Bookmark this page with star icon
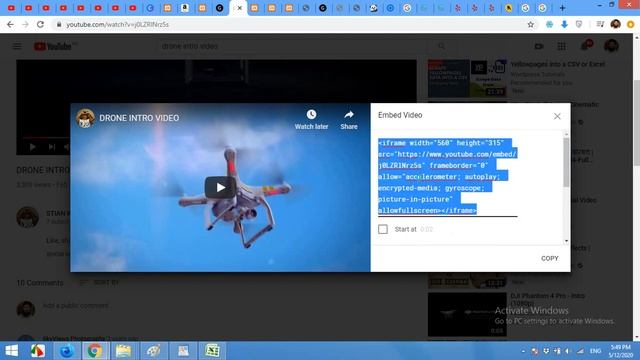The height and width of the screenshot is (360, 640). click(x=530, y=24)
